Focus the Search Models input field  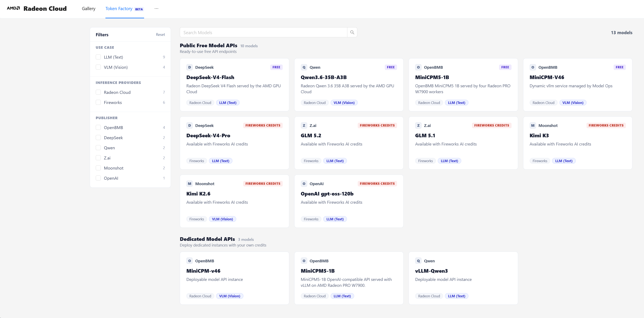(x=263, y=32)
